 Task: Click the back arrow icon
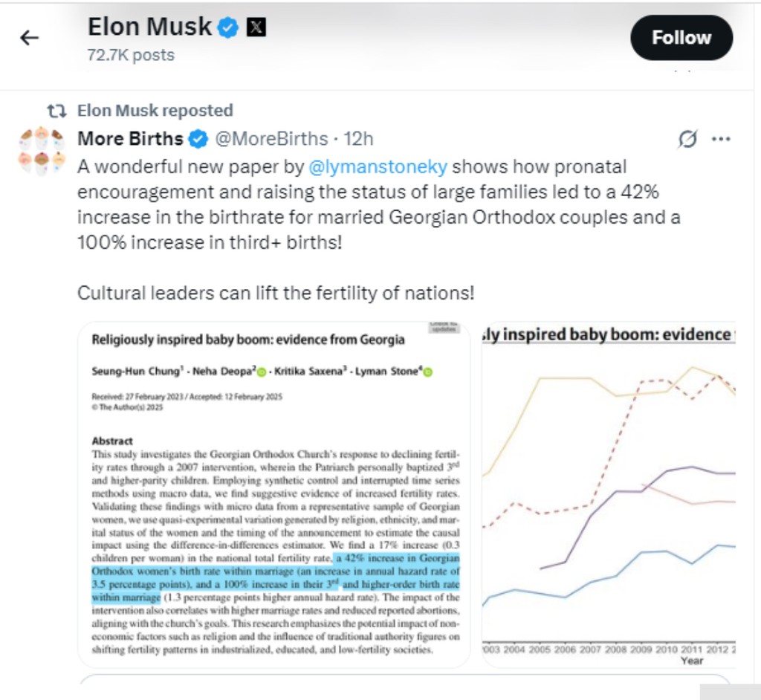[29, 38]
